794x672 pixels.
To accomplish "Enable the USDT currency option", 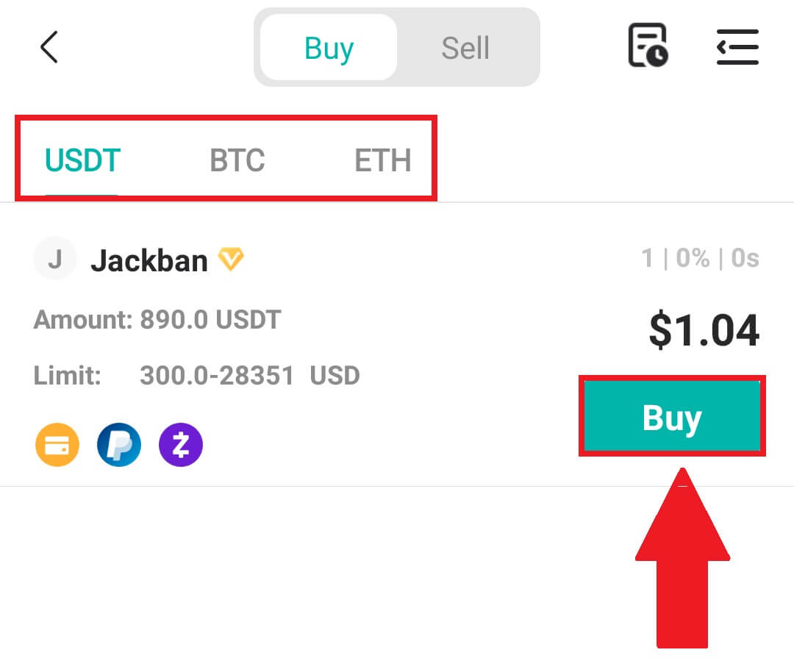I will point(82,160).
